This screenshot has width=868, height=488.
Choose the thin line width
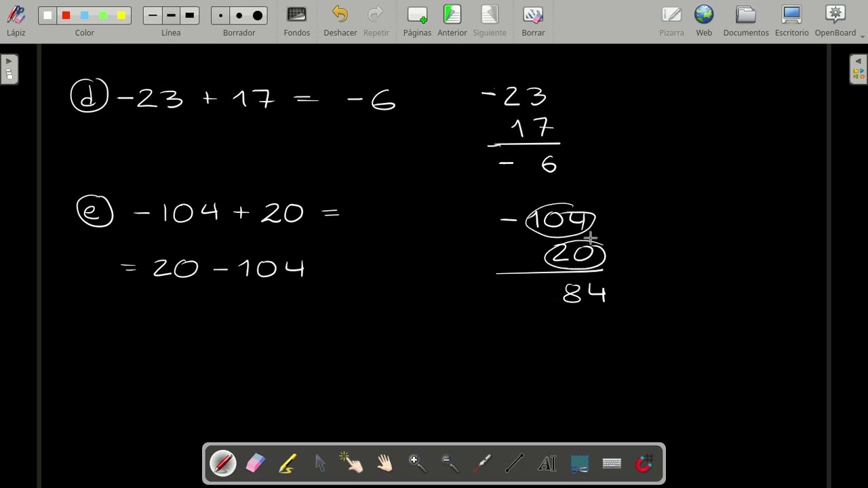point(153,16)
